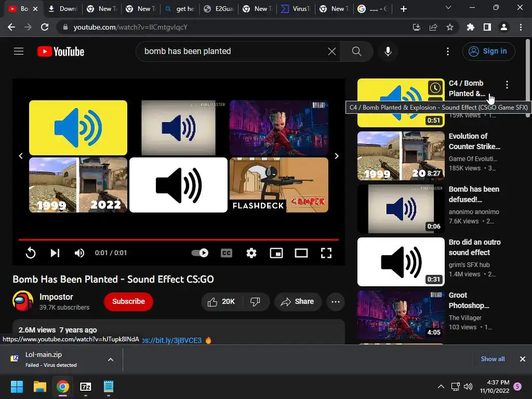Screen dimensions: 532x399
Task: Toggle Chrome side panel
Action: point(487,27)
